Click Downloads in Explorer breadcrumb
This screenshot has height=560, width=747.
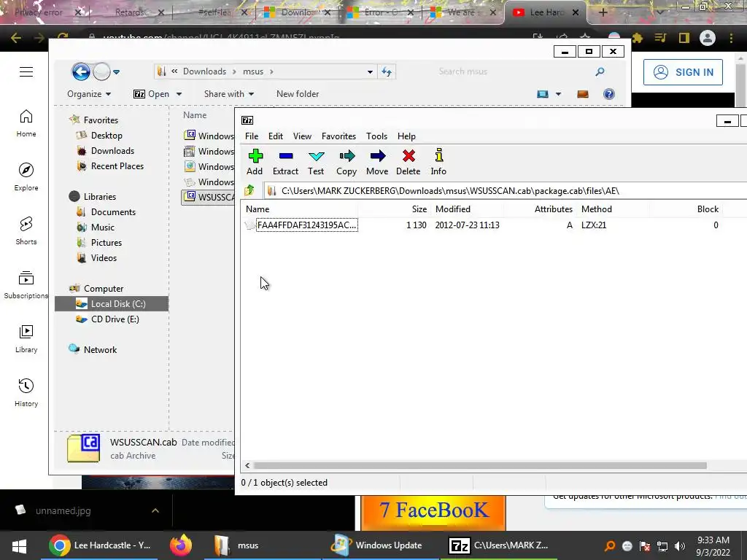pos(204,71)
